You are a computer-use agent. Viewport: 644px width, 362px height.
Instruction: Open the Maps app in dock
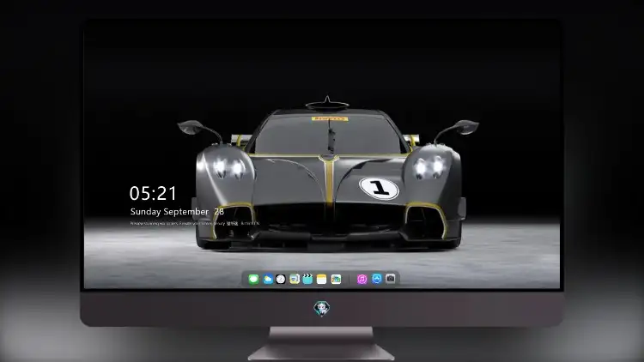pos(295,279)
